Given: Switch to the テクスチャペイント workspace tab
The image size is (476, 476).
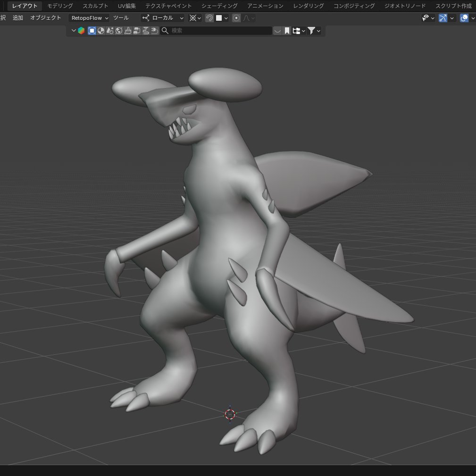Looking at the screenshot, I should tap(168, 6).
